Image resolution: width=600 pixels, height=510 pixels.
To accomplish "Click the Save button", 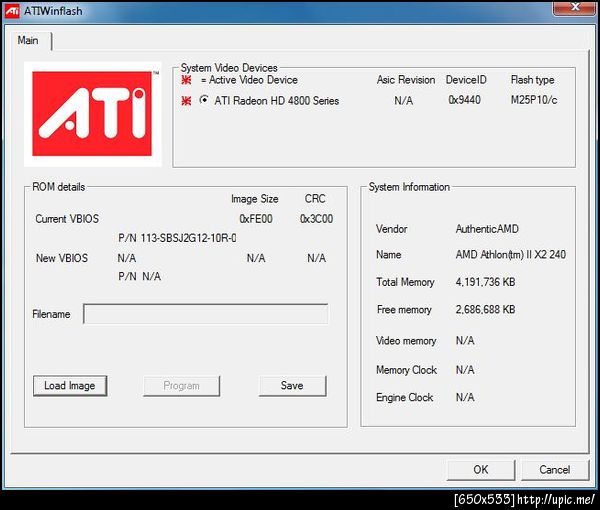I will 292,386.
